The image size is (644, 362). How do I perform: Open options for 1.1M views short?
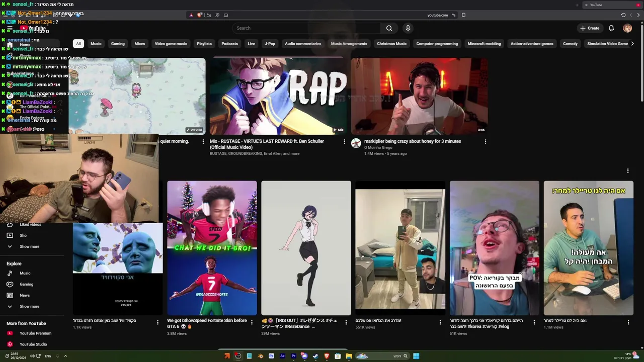pyautogui.click(x=628, y=322)
